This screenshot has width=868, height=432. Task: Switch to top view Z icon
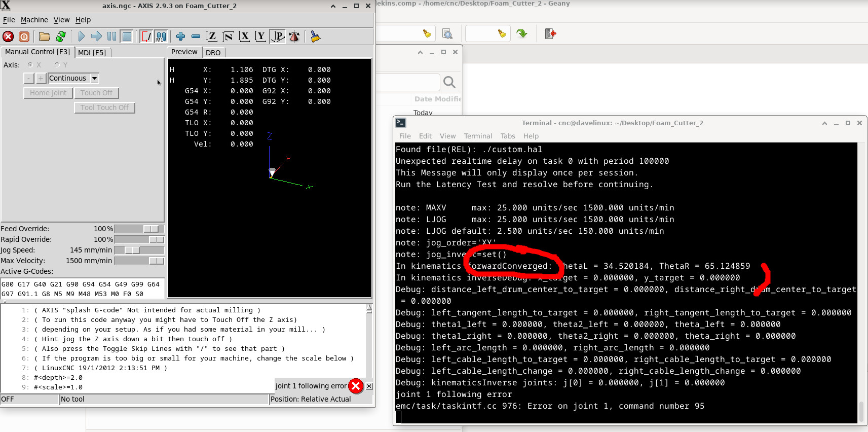click(212, 37)
